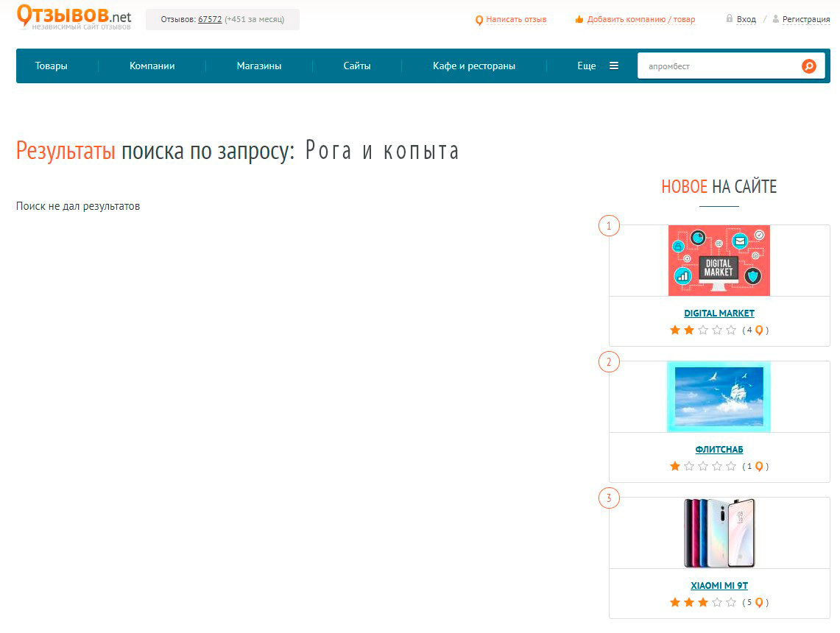Open the Компании menu section
840x633 pixels.
pyautogui.click(x=152, y=66)
